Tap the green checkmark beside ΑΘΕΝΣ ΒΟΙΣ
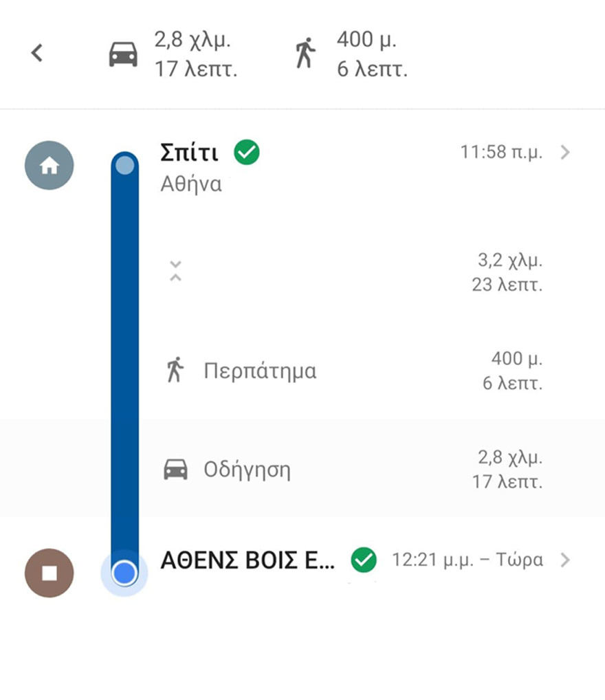Image resolution: width=605 pixels, height=700 pixels. [x=364, y=560]
